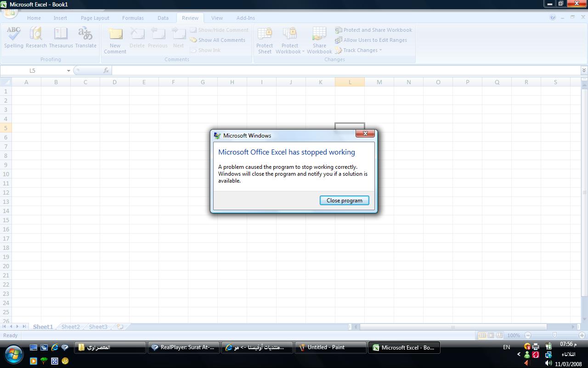The height and width of the screenshot is (368, 588).
Task: Open RealPlayer from the taskbar
Action: (183, 347)
